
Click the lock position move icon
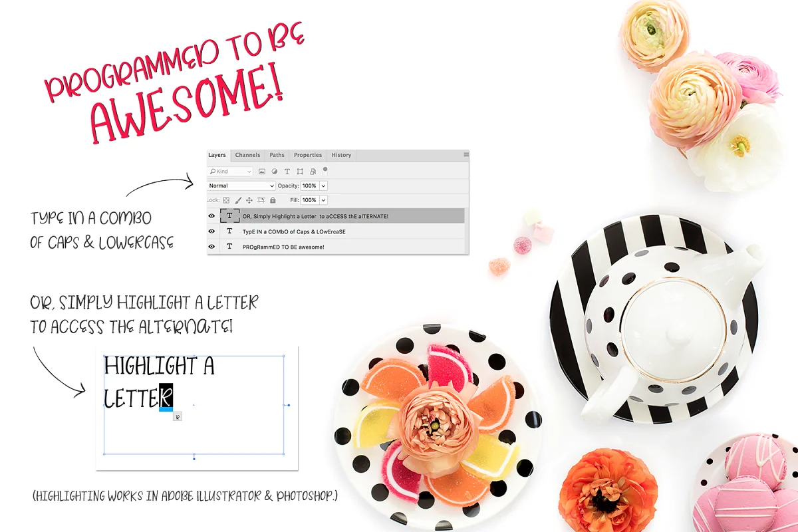pos(249,200)
